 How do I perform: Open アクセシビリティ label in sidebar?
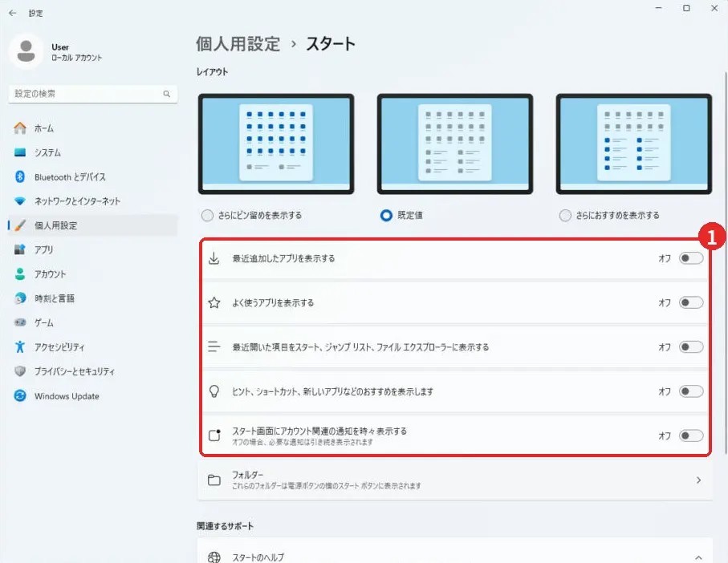59,347
